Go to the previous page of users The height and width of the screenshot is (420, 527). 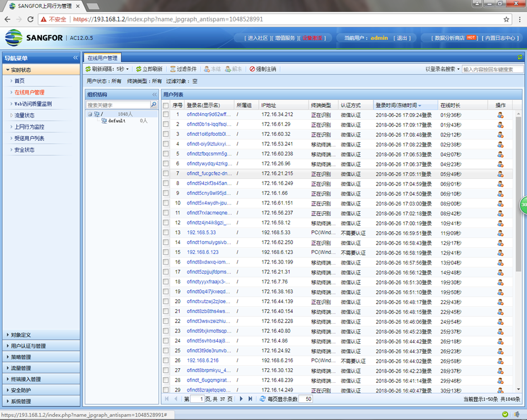[x=176, y=399]
